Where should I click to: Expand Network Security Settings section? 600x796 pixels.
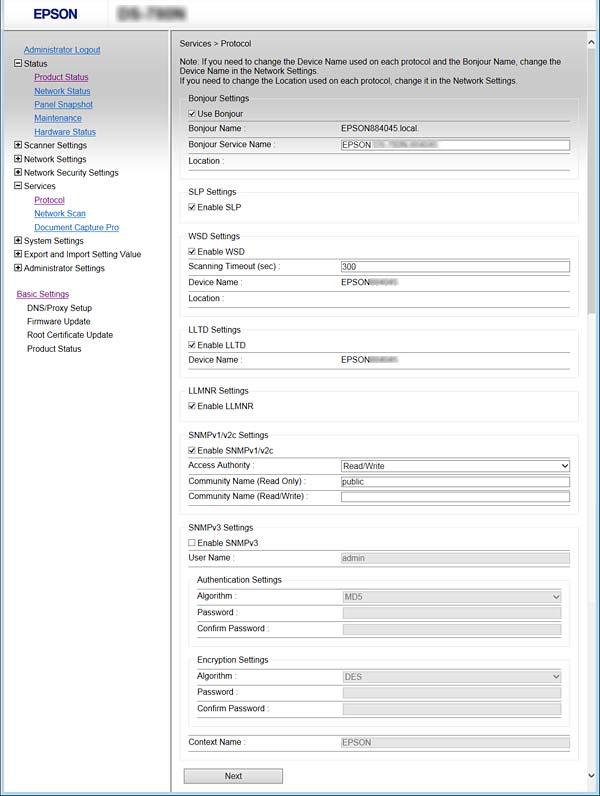[18, 173]
